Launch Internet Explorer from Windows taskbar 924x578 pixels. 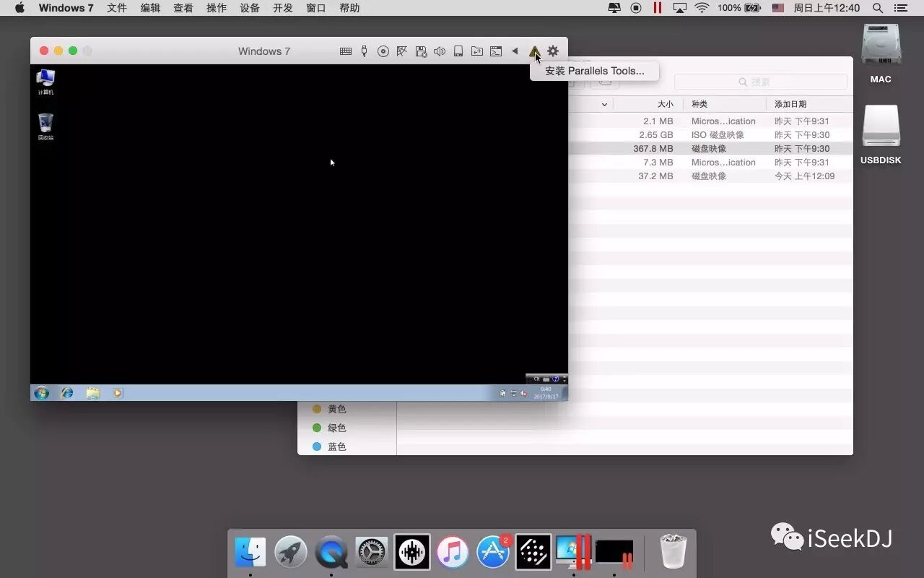[67, 393]
